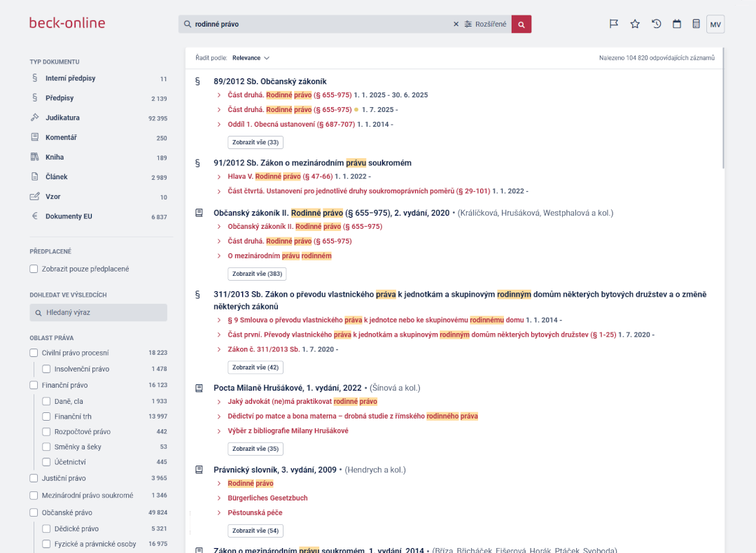Viewport: 756px width, 553px height.
Task: Open 'Rozšířené' advanced search options
Action: pos(485,24)
